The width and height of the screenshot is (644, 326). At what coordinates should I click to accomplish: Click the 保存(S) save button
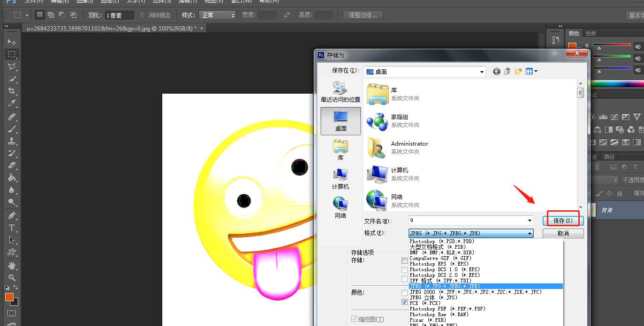point(563,220)
